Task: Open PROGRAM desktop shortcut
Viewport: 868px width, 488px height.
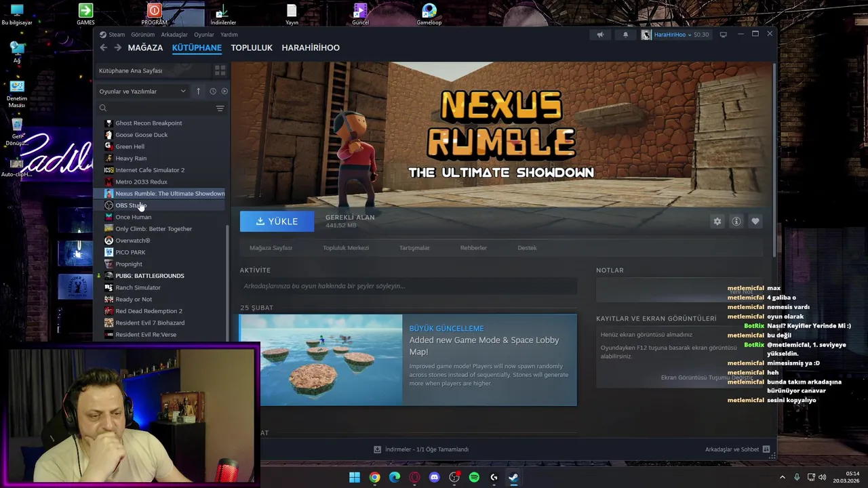Action: click(154, 14)
